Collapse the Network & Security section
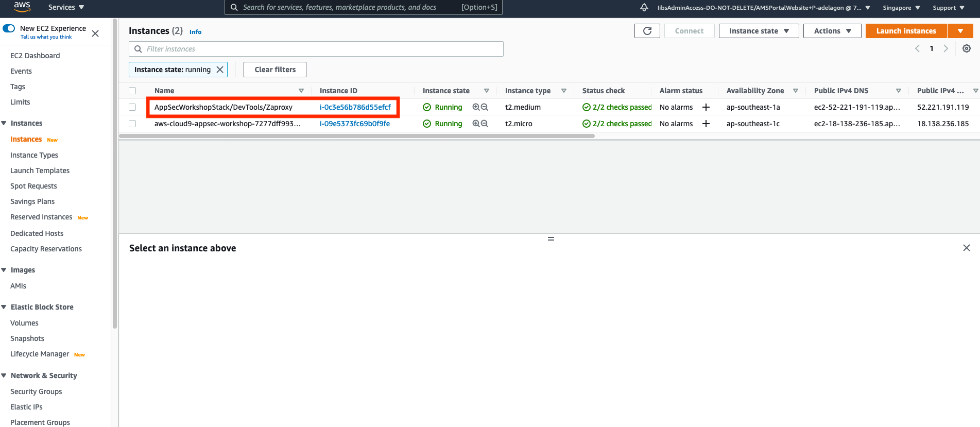980x427 pixels. 4,375
